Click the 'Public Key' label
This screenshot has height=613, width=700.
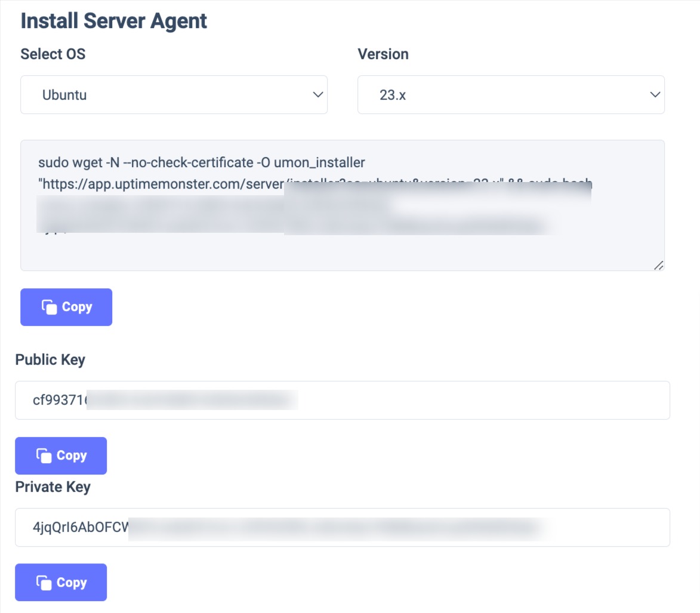pyautogui.click(x=50, y=360)
